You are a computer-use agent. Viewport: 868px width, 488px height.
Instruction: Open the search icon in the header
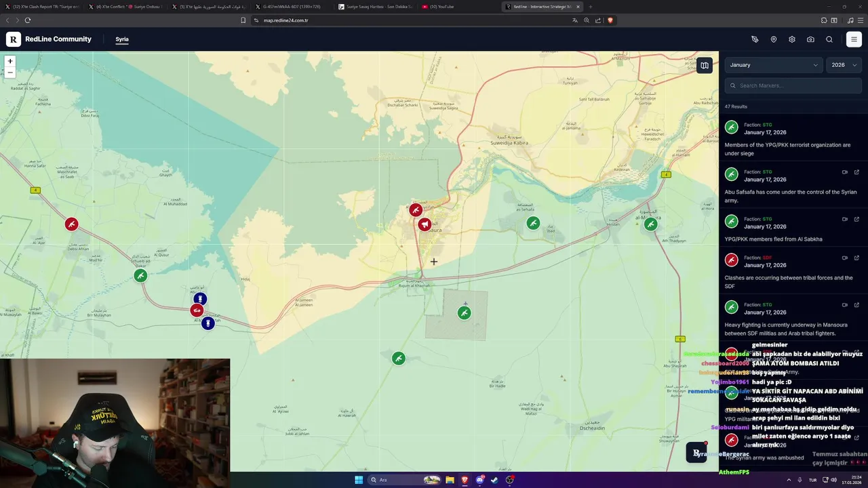829,39
